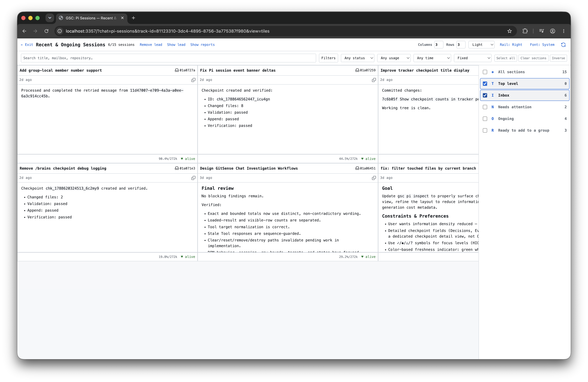588x382 pixels.
Task: Open the Fixed layout dropdown
Action: pos(472,58)
